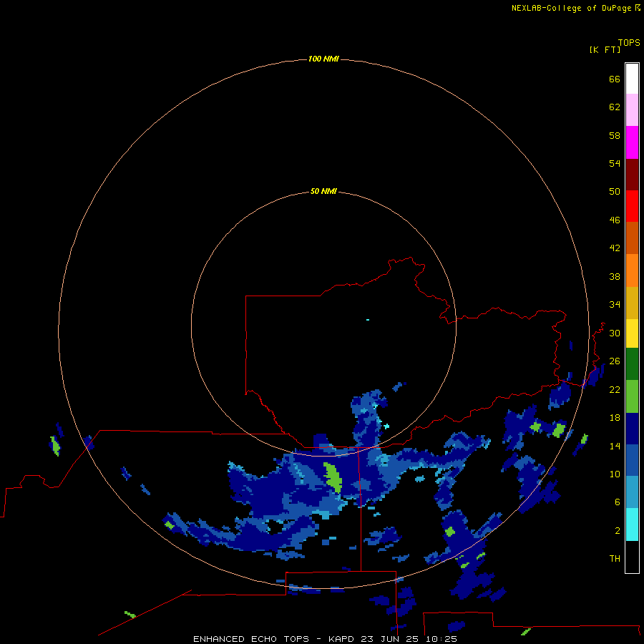Screen dimensions: 644x644
Task: Click the legend value 42
Action: tap(615, 248)
